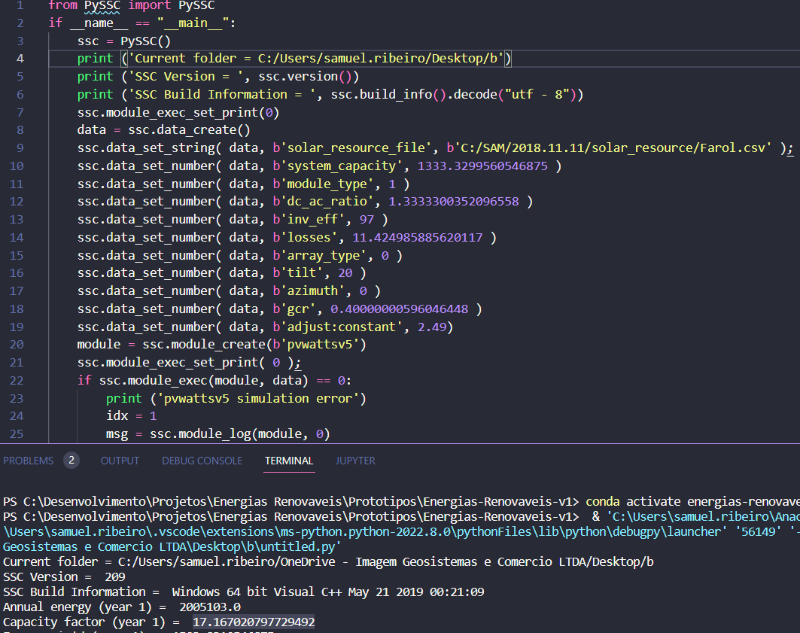Image resolution: width=800 pixels, height=633 pixels.
Task: Place cursor on the 'pvwattsv5' module_create string
Action: click(x=306, y=344)
